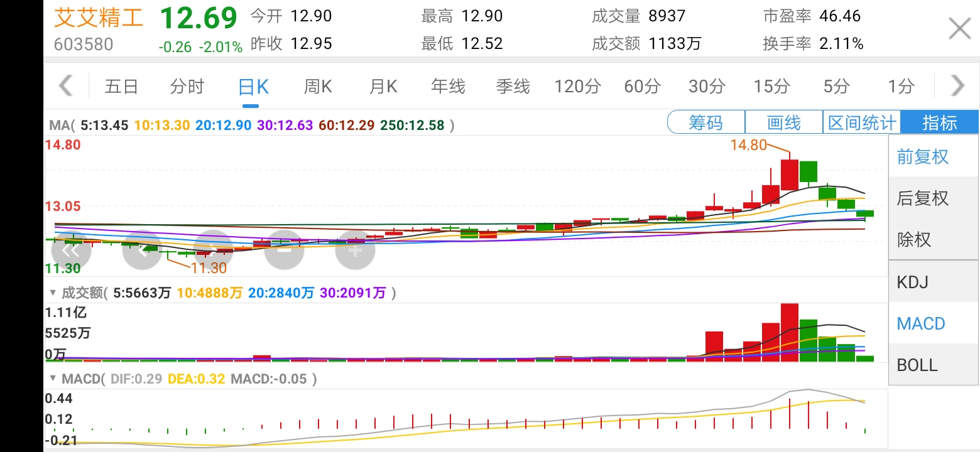Close the chart view with the X icon
980x452 pixels.
(959, 29)
